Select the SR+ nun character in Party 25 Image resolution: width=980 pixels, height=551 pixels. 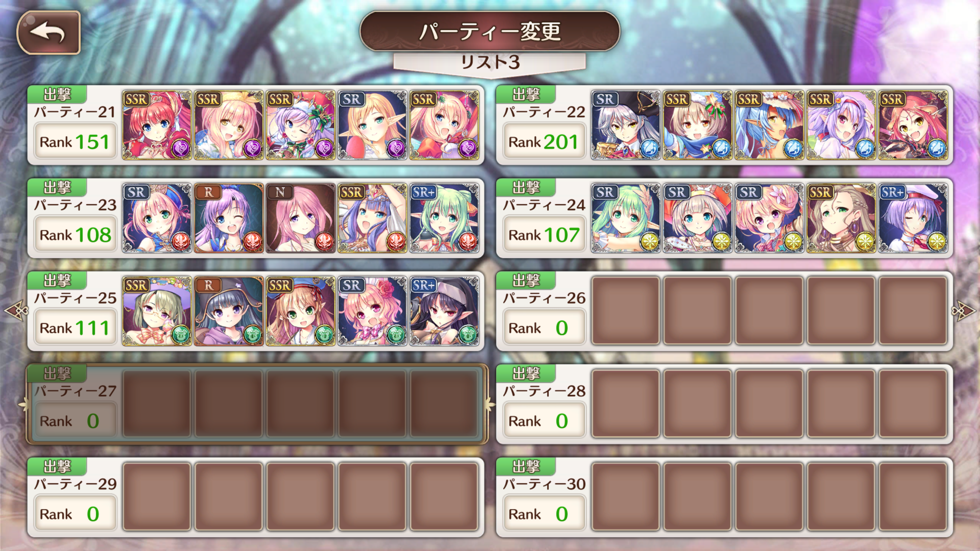coord(444,311)
